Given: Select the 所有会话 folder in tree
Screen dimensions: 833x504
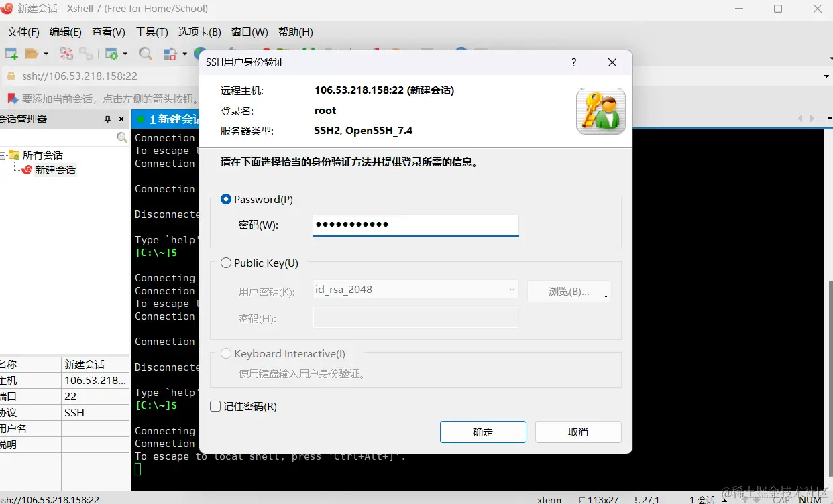Looking at the screenshot, I should coord(43,155).
